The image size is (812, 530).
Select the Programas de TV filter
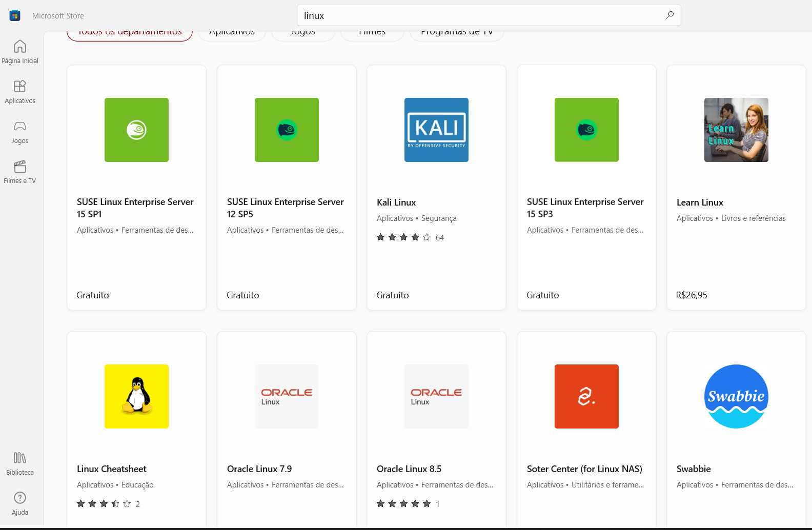(x=457, y=34)
